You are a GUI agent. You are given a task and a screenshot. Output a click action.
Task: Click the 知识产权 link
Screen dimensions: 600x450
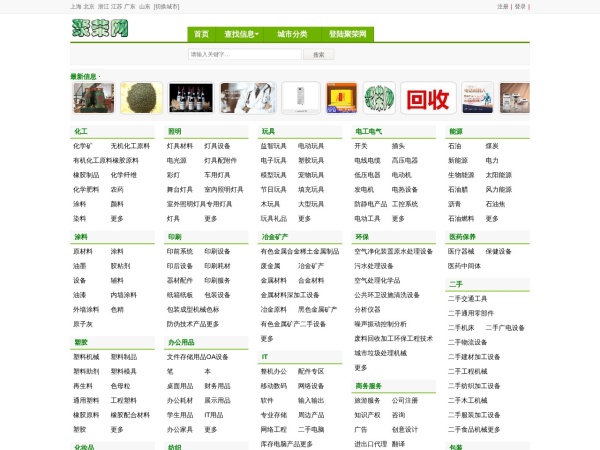pos(367,415)
